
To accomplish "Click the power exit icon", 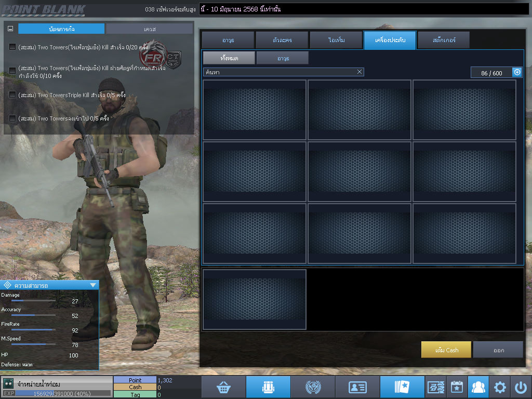I will (x=521, y=387).
